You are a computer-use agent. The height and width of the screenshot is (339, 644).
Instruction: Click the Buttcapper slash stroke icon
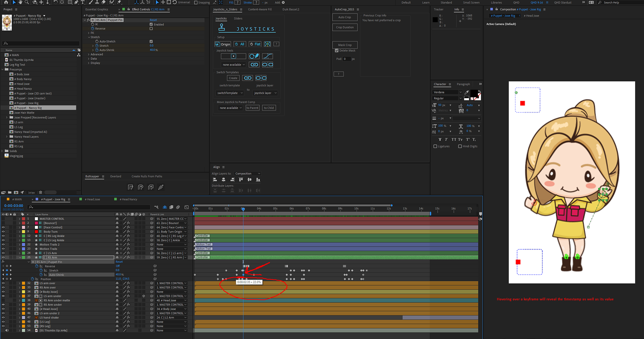click(161, 187)
